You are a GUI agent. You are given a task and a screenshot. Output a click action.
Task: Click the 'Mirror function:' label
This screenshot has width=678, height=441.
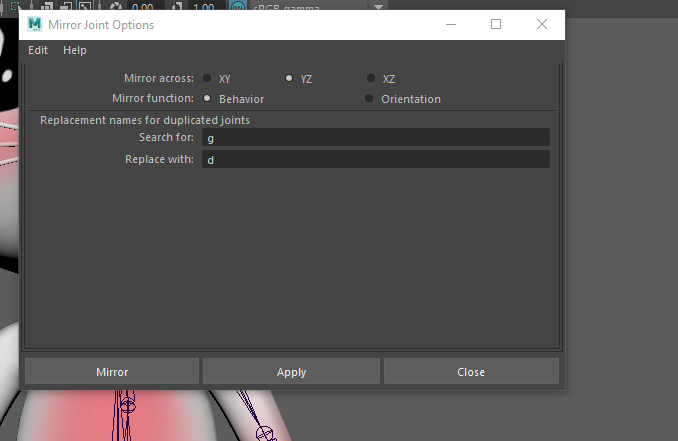[153, 99]
